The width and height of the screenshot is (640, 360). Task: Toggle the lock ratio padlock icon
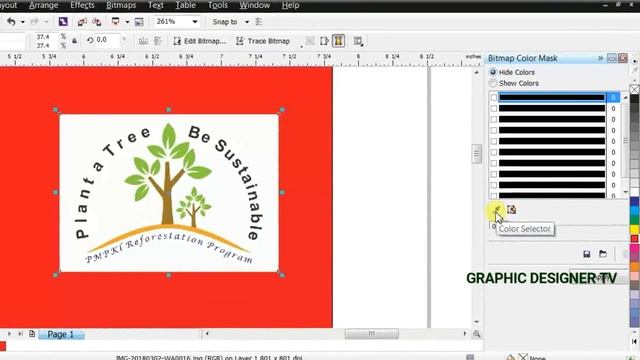pyautogui.click(x=74, y=41)
